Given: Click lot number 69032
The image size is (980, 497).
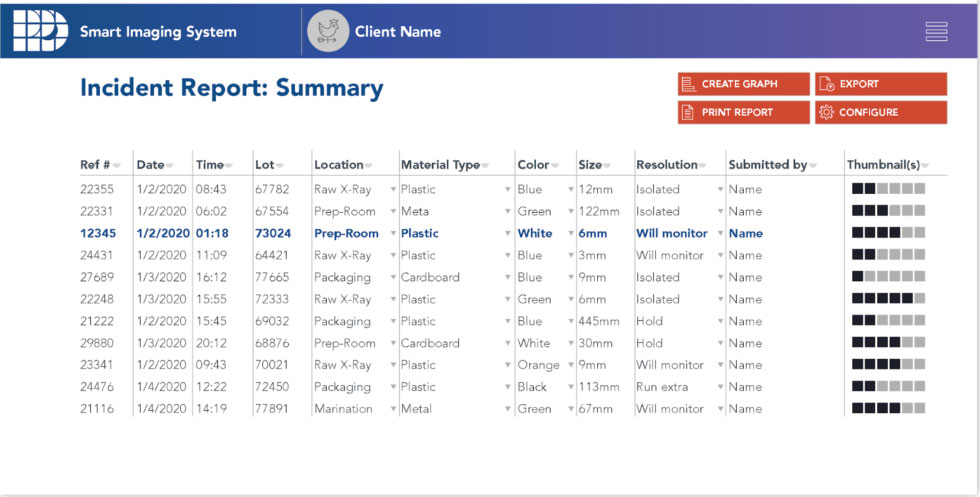Looking at the screenshot, I should click(272, 321).
